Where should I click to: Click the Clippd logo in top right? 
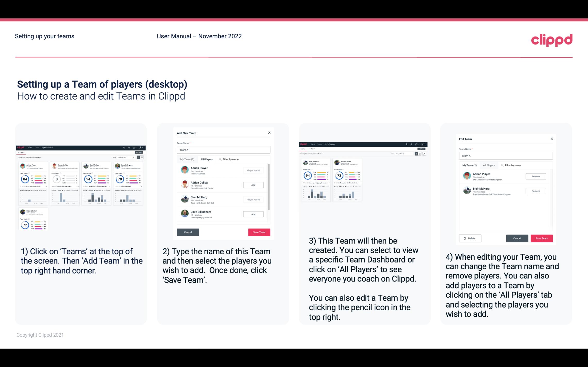tap(552, 39)
